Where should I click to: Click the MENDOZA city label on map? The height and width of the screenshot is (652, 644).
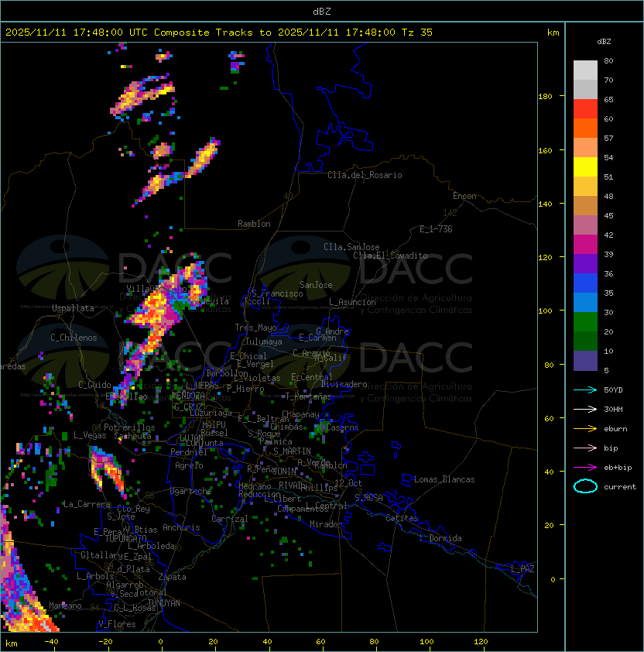[188, 395]
